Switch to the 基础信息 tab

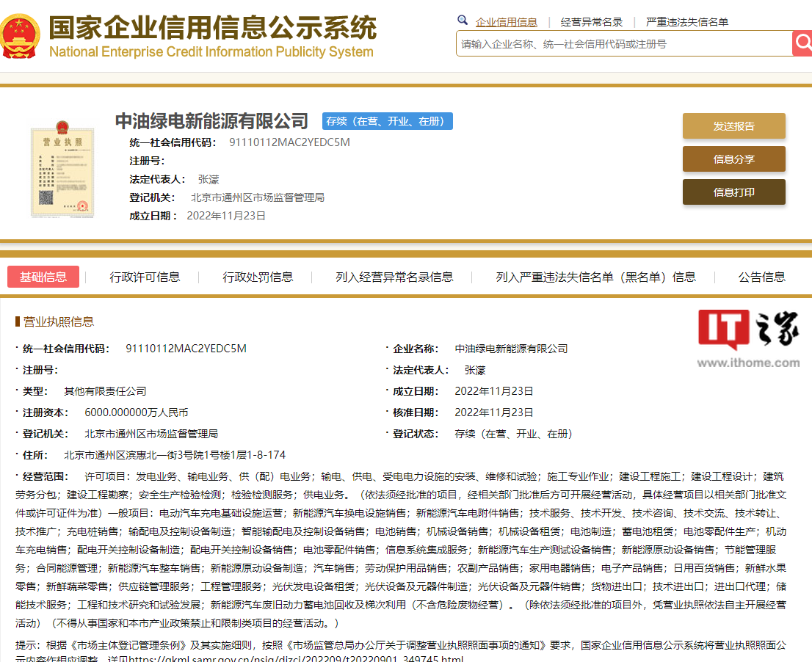(43, 277)
